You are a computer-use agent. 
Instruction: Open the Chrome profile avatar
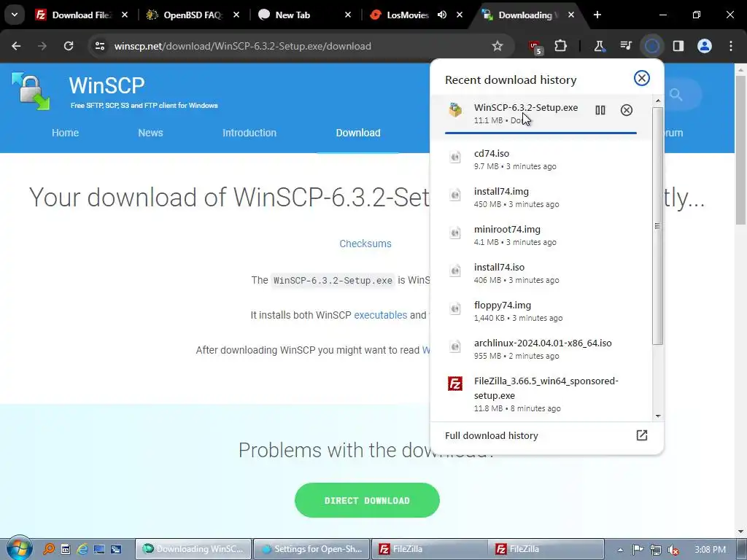click(x=705, y=46)
